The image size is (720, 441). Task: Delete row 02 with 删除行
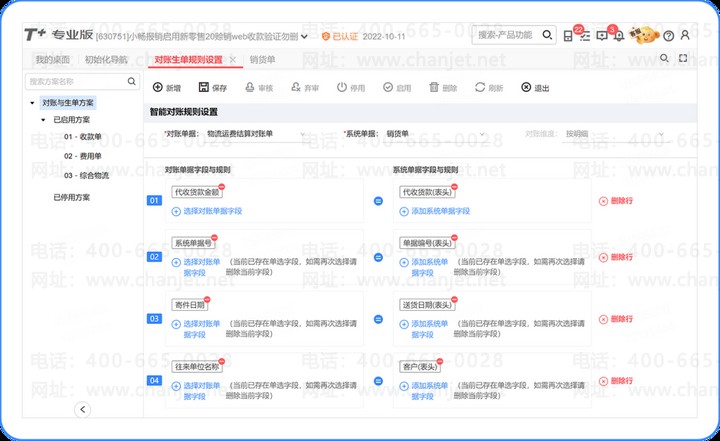tap(616, 257)
